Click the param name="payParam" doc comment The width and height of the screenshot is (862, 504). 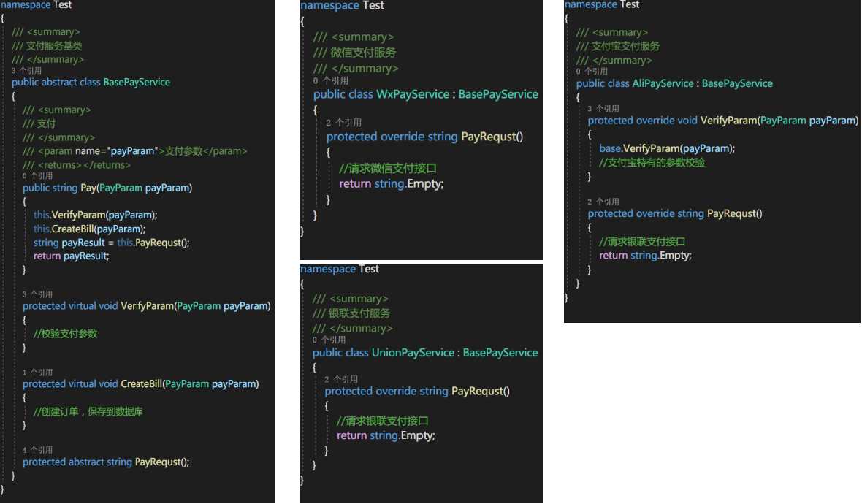click(134, 151)
